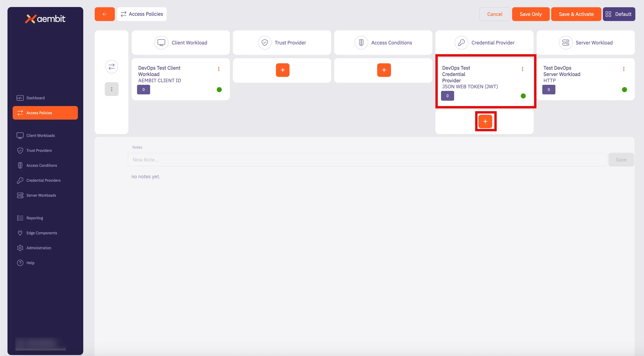Open Client Workloads in sidebar
The image size is (644, 356).
(45, 135)
